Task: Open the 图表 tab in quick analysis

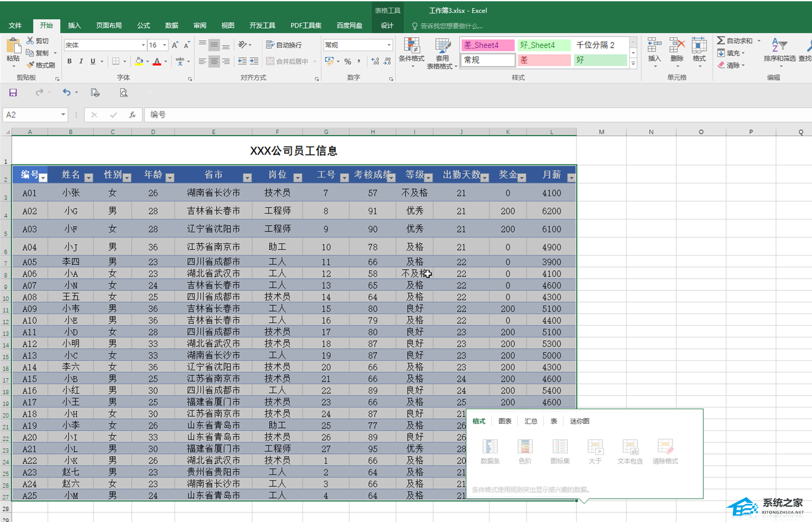Action: tap(505, 421)
